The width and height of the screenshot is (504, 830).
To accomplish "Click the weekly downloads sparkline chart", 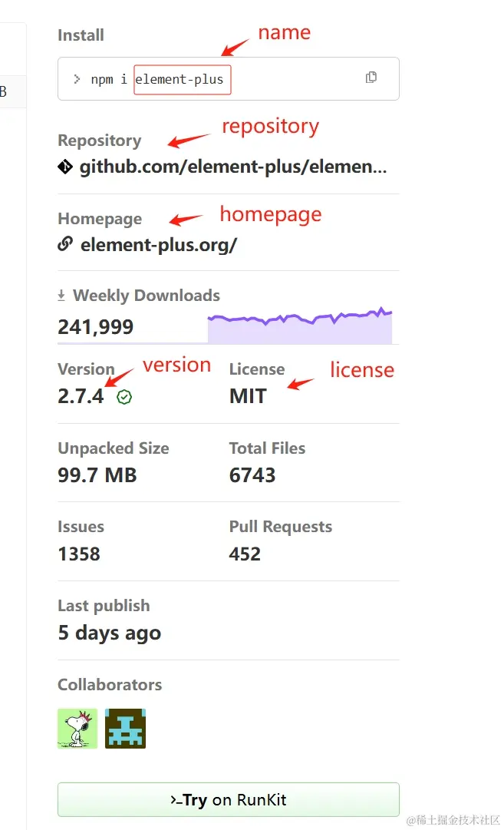I will point(300,325).
